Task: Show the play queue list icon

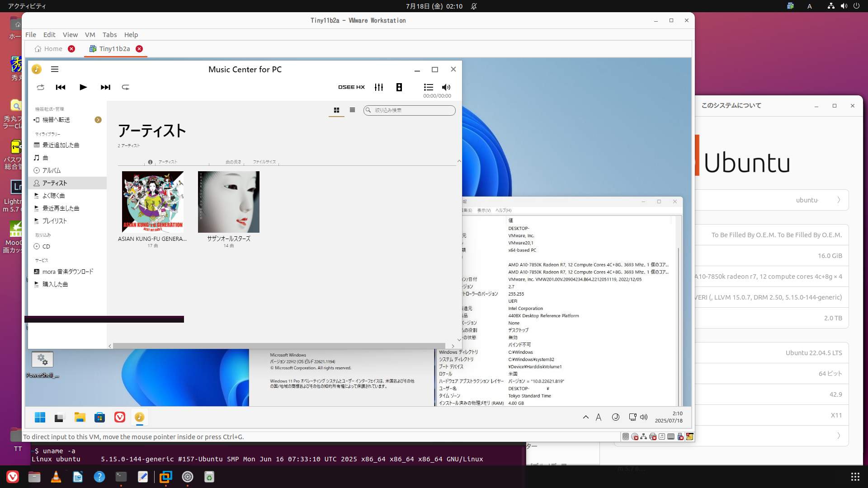Action: 429,87
